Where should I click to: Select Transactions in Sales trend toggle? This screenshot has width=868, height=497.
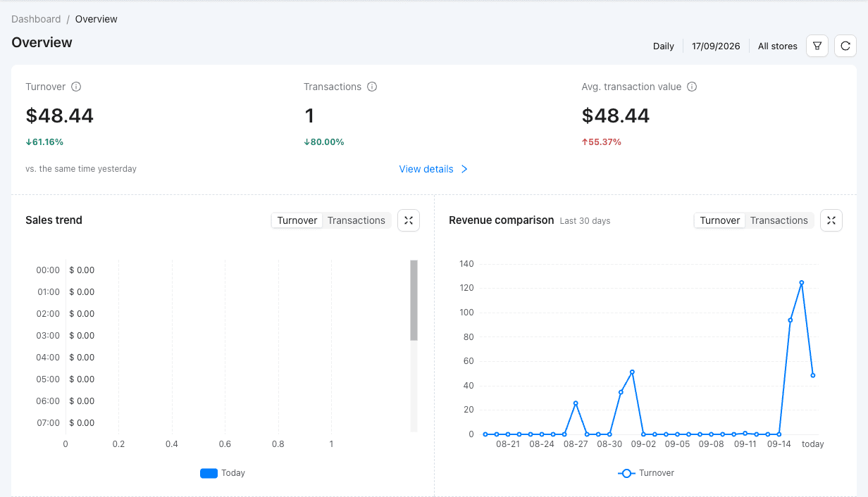(356, 220)
